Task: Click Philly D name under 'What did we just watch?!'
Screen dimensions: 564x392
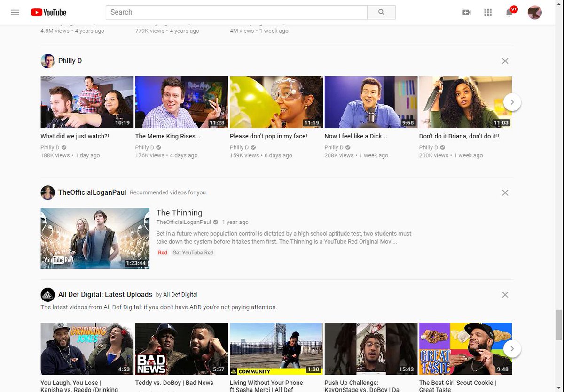Action: click(50, 147)
